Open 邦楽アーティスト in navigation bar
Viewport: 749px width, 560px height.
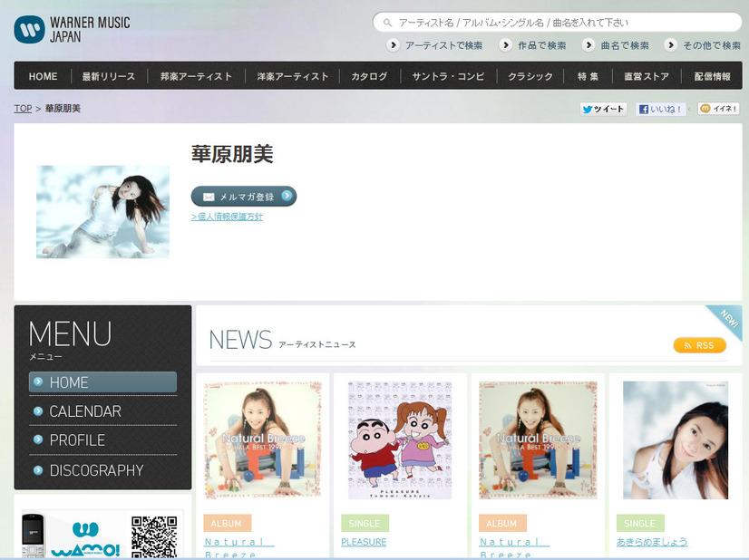tap(197, 76)
